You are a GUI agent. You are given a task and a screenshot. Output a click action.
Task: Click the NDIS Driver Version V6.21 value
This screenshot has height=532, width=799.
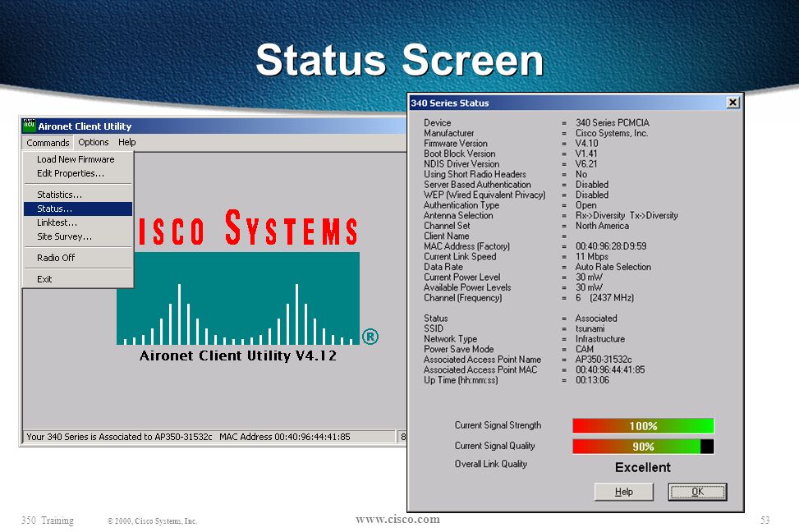(x=586, y=164)
